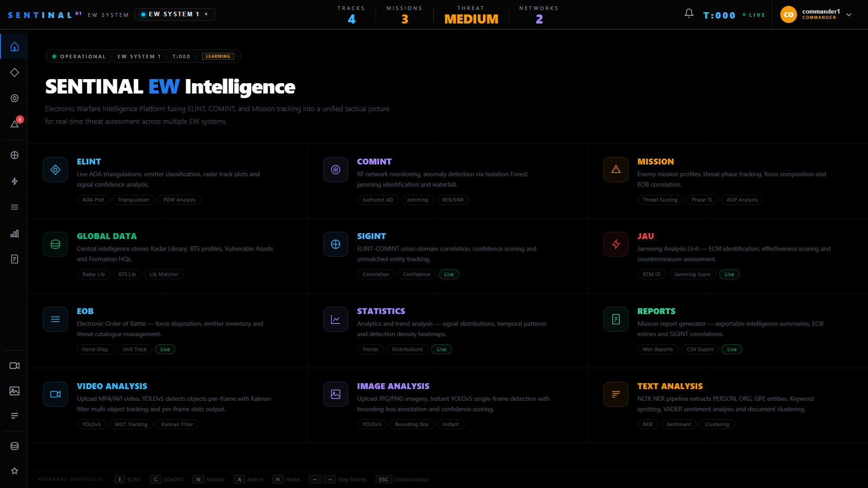Click the Threat Scoring tag
Image resolution: width=868 pixels, height=488 pixels.
tap(660, 200)
